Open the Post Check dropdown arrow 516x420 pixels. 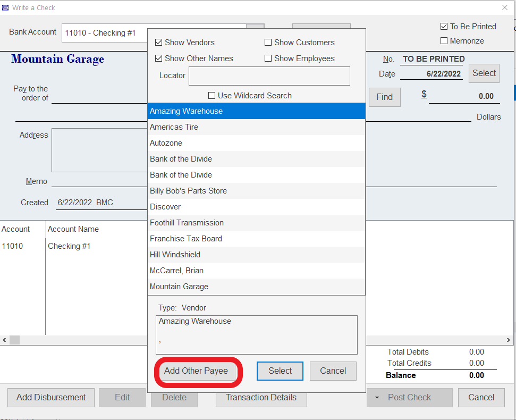click(x=377, y=398)
